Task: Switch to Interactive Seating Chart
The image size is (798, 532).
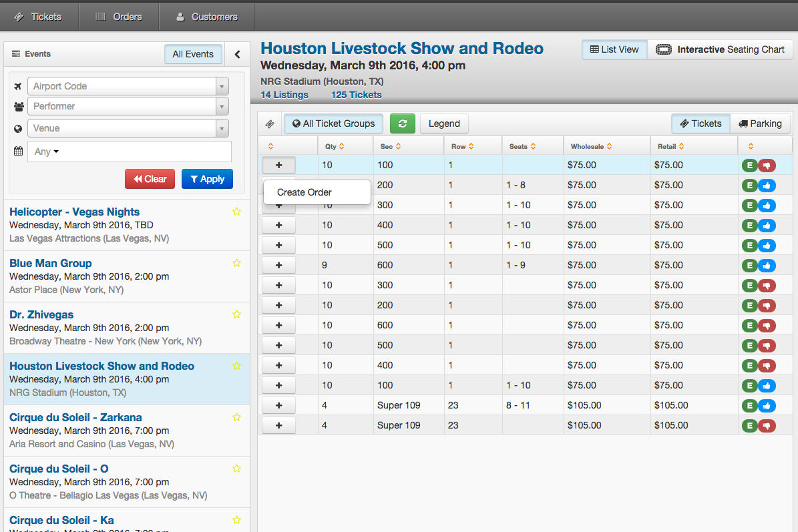Action: [720, 49]
